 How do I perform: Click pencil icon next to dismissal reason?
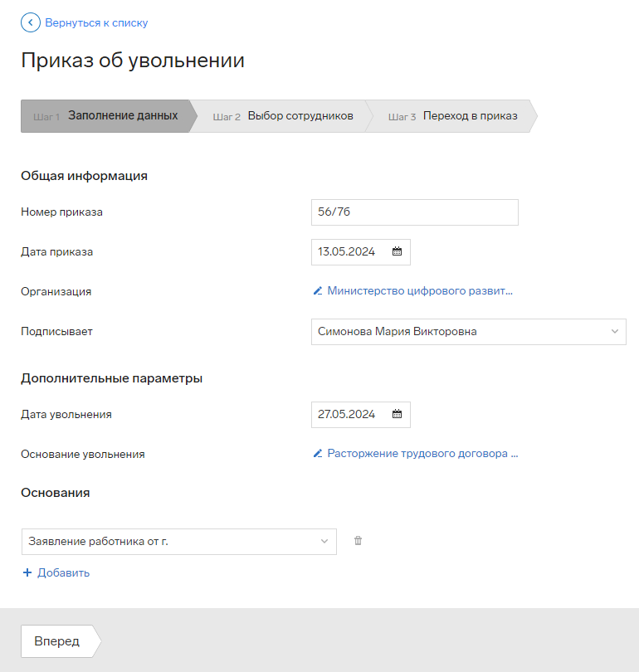[318, 454]
